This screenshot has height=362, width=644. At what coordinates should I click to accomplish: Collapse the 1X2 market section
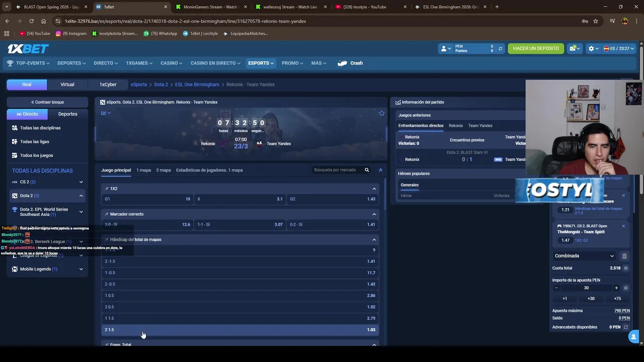[374, 189]
